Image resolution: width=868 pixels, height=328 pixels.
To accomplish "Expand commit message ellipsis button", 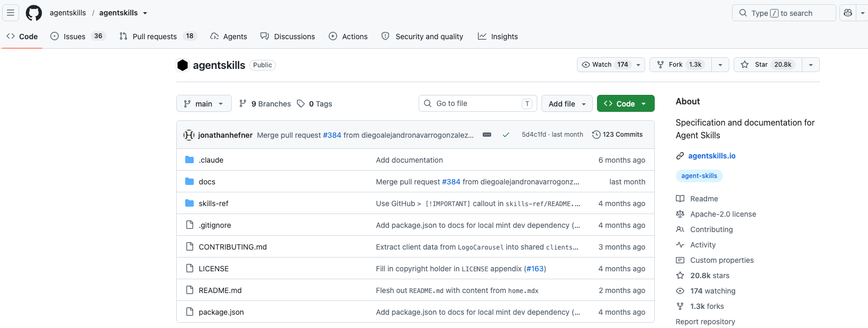I will pos(487,135).
